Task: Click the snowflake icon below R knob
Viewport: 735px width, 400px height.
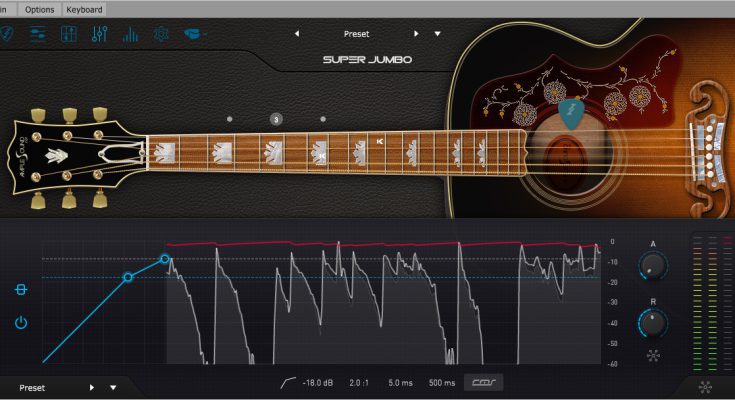Action: (653, 355)
